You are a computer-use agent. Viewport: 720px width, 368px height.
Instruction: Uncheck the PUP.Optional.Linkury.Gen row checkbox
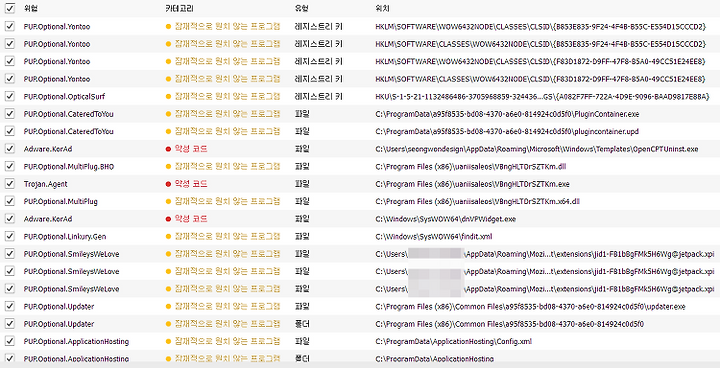point(10,236)
